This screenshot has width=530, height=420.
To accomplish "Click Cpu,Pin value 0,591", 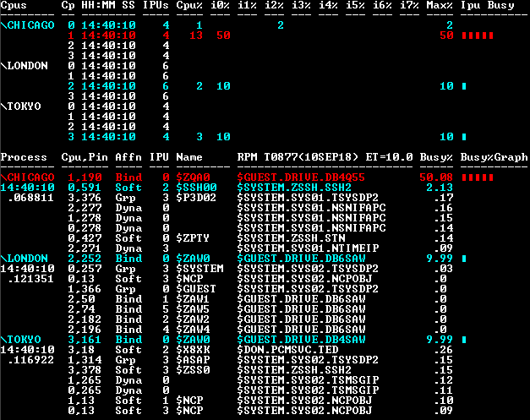I will (85, 188).
